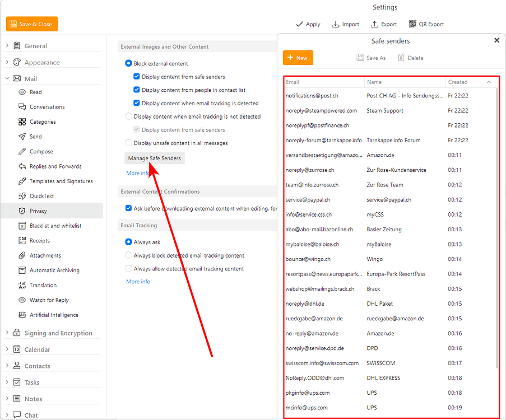Expand the Appearance section chevron
This screenshot has width=506, height=420.
(x=7, y=62)
